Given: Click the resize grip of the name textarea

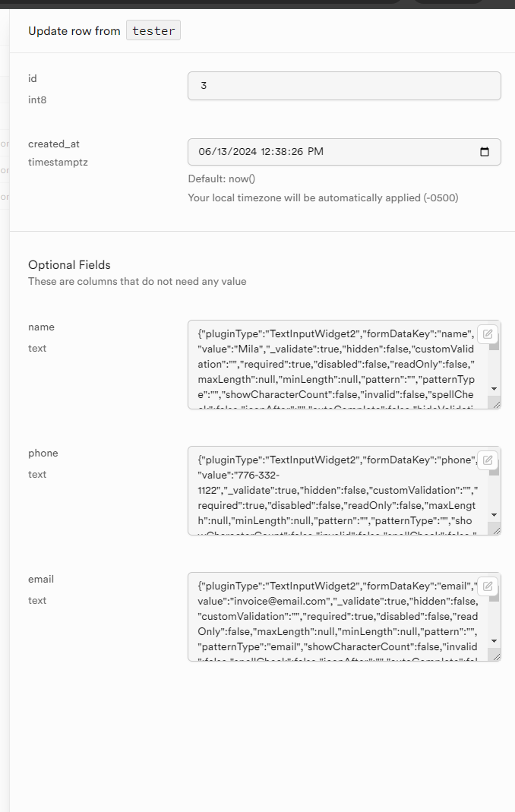Looking at the screenshot, I should (496, 404).
